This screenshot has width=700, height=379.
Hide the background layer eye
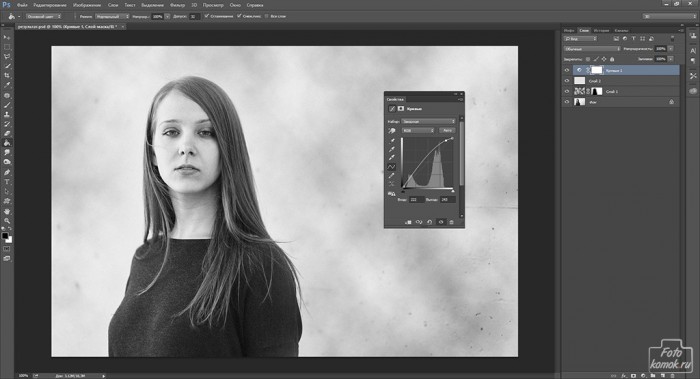pos(567,102)
